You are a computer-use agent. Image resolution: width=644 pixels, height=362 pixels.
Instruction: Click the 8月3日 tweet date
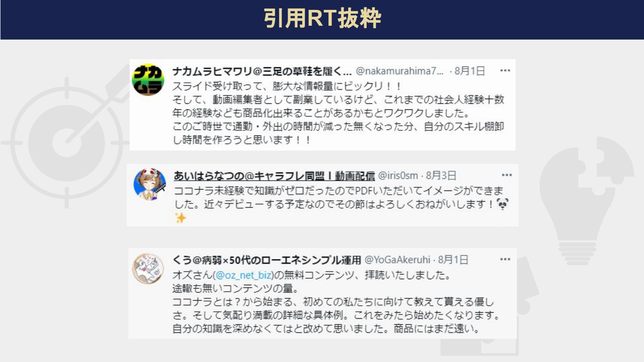(x=441, y=175)
